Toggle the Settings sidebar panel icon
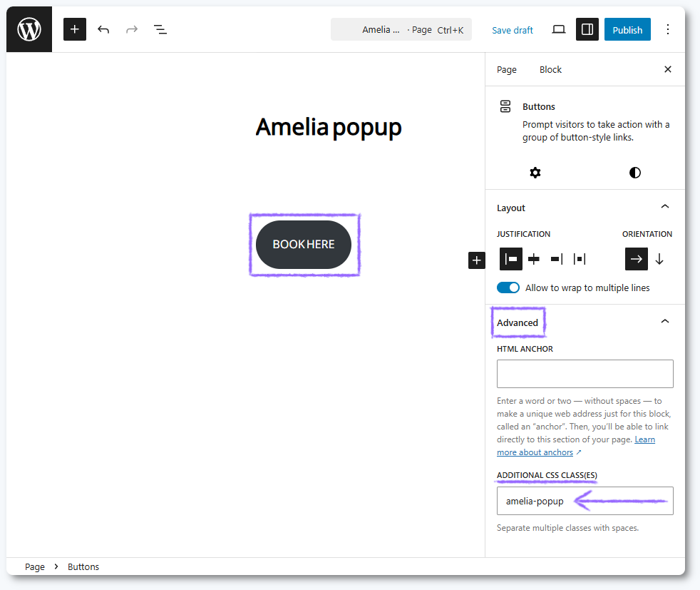Viewport: 700px width, 590px height. pos(587,30)
